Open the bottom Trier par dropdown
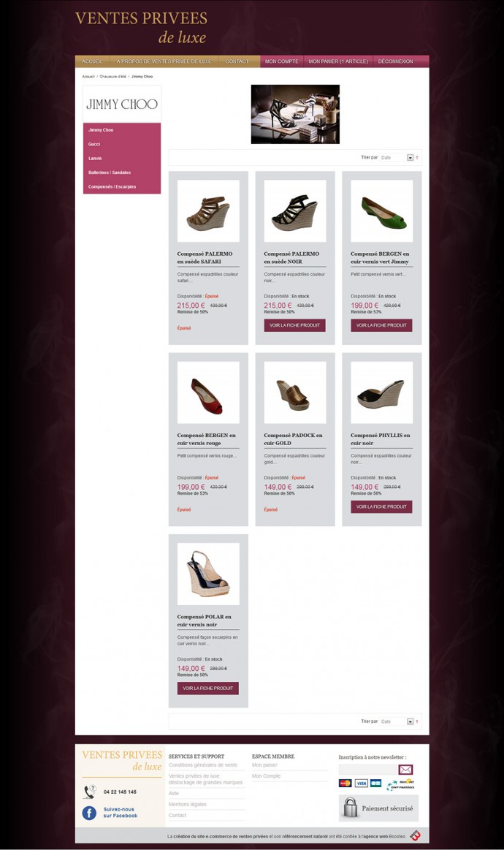Image resolution: width=504 pixels, height=850 pixels. tap(396, 721)
